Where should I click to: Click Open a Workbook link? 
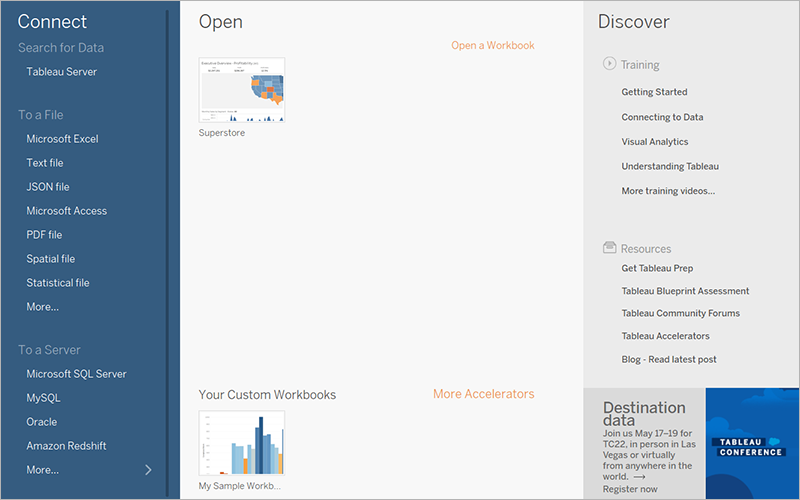pos(492,45)
